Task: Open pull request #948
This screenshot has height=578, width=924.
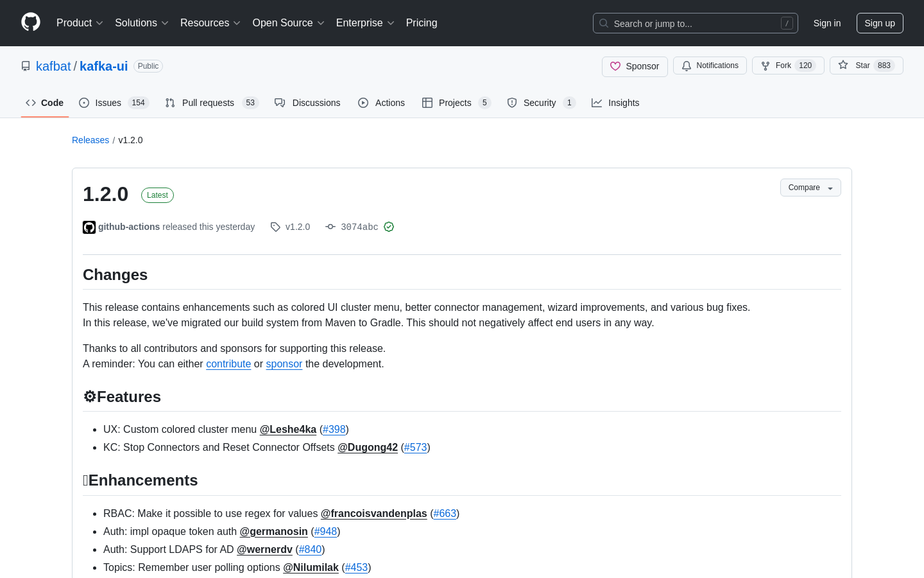Action: coord(326,531)
